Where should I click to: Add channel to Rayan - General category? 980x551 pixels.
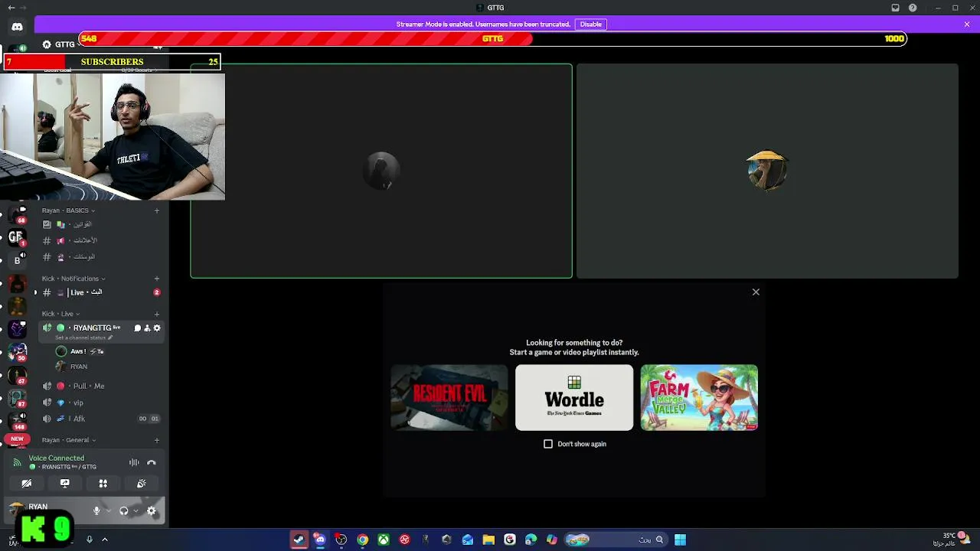coord(157,440)
